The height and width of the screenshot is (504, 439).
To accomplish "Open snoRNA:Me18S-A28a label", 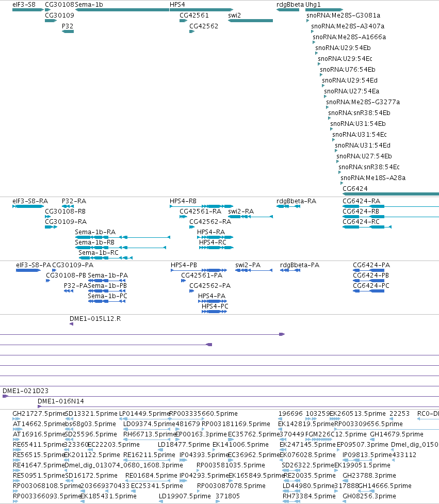I will click(x=373, y=178).
